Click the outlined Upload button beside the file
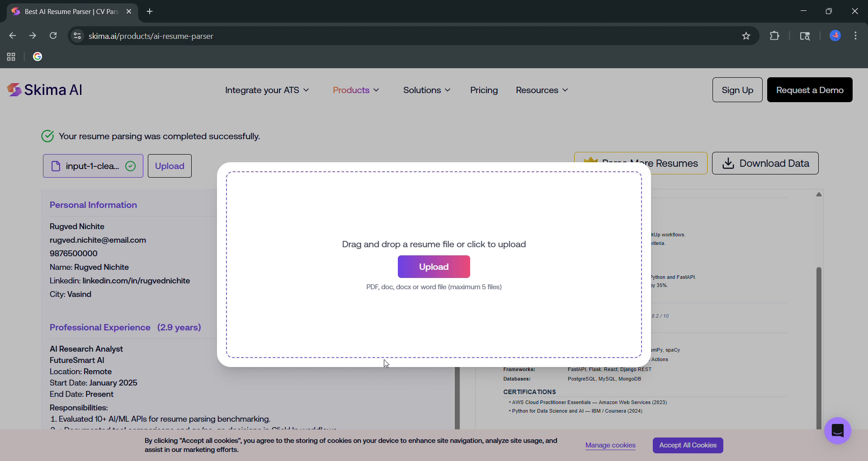 [170, 166]
